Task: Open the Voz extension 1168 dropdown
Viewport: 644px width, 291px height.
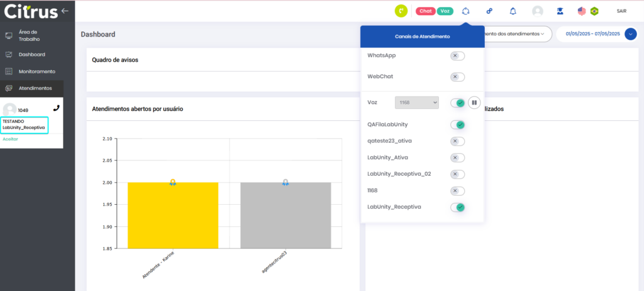Action: coord(416,103)
